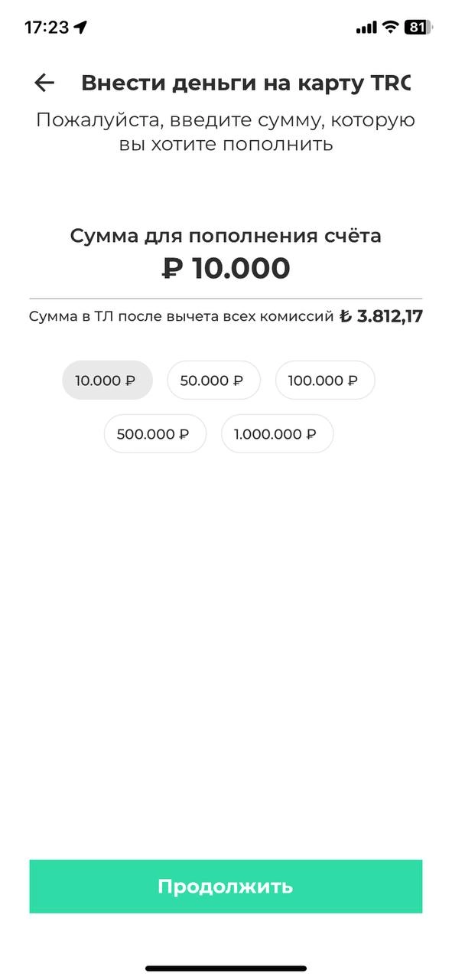Tap the cellular signal bars icon

366,28
